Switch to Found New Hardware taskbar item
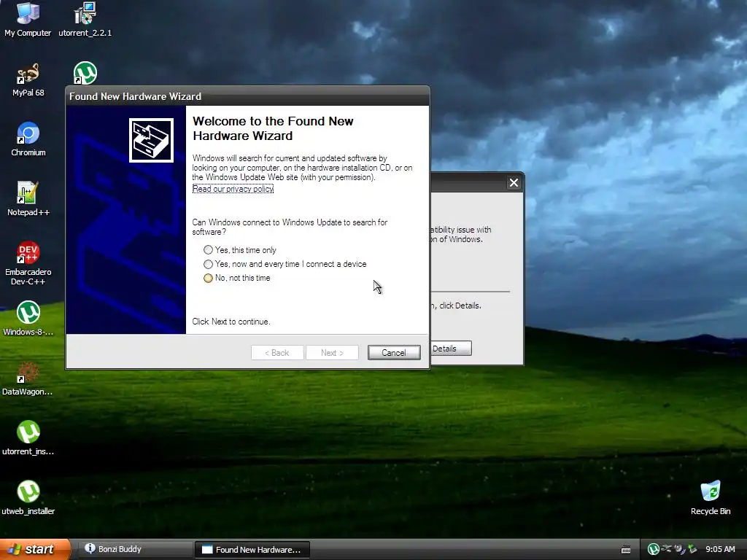The image size is (747, 560). click(x=252, y=550)
